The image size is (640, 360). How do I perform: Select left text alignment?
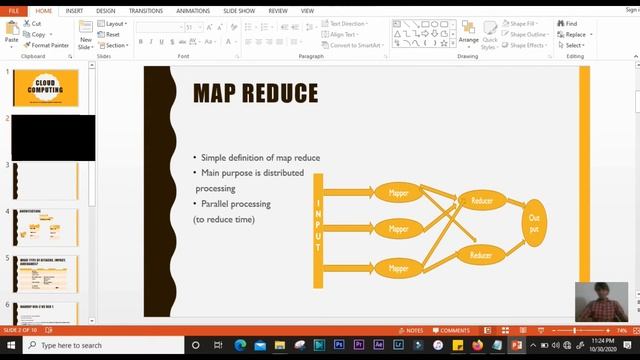tap(248, 42)
